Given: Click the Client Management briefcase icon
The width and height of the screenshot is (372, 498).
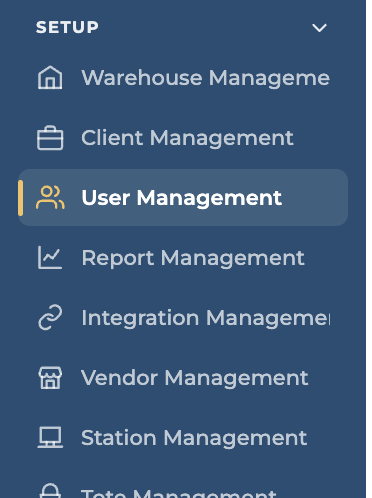Looking at the screenshot, I should point(50,138).
